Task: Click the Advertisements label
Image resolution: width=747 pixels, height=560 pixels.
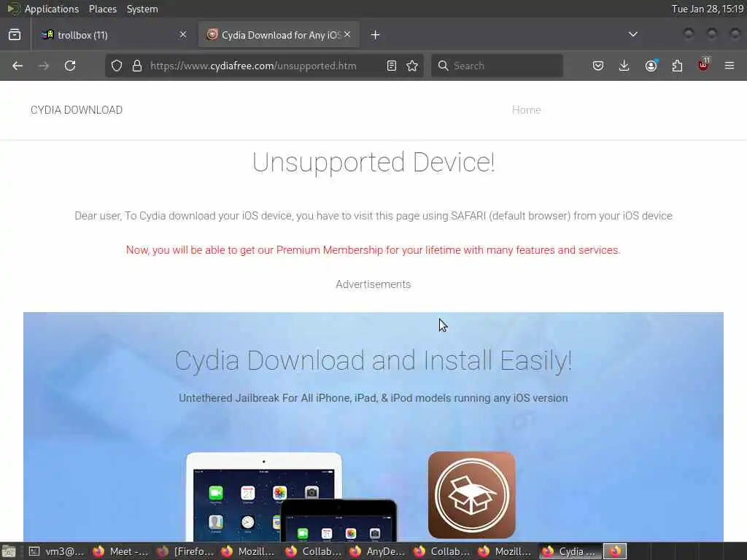Action: pos(373,284)
